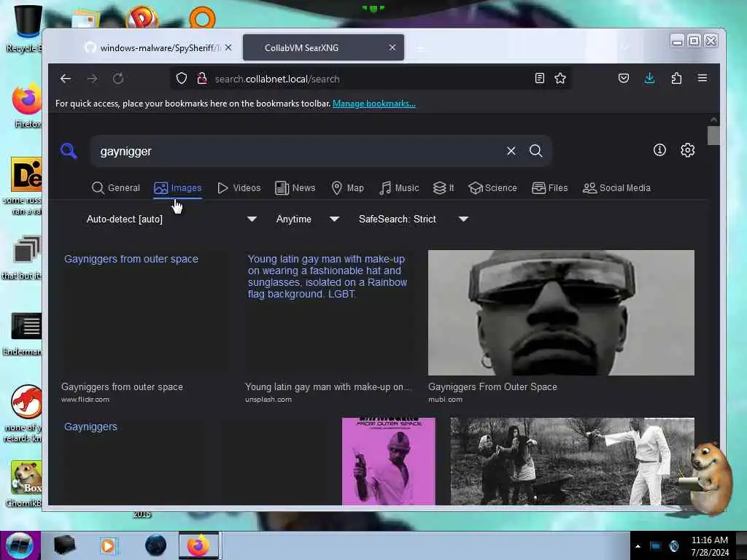This screenshot has height=560, width=747.
Task: Open SearXNG preferences gear
Action: coord(687,150)
